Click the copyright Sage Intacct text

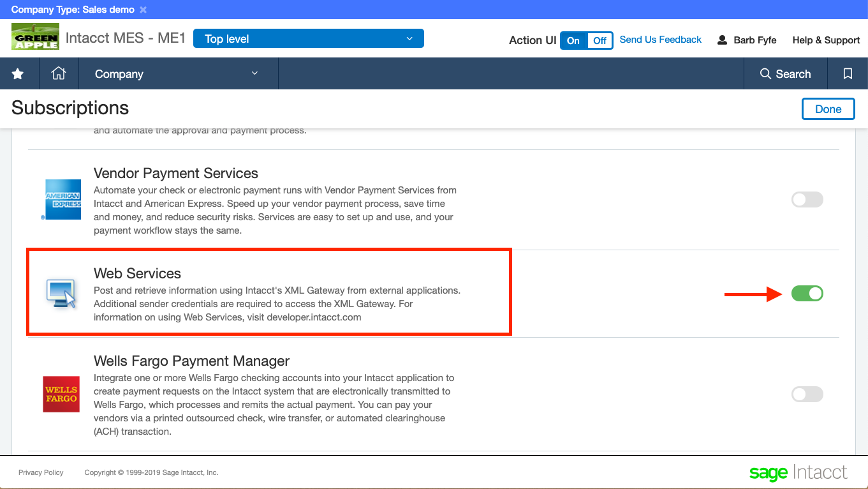pyautogui.click(x=151, y=472)
